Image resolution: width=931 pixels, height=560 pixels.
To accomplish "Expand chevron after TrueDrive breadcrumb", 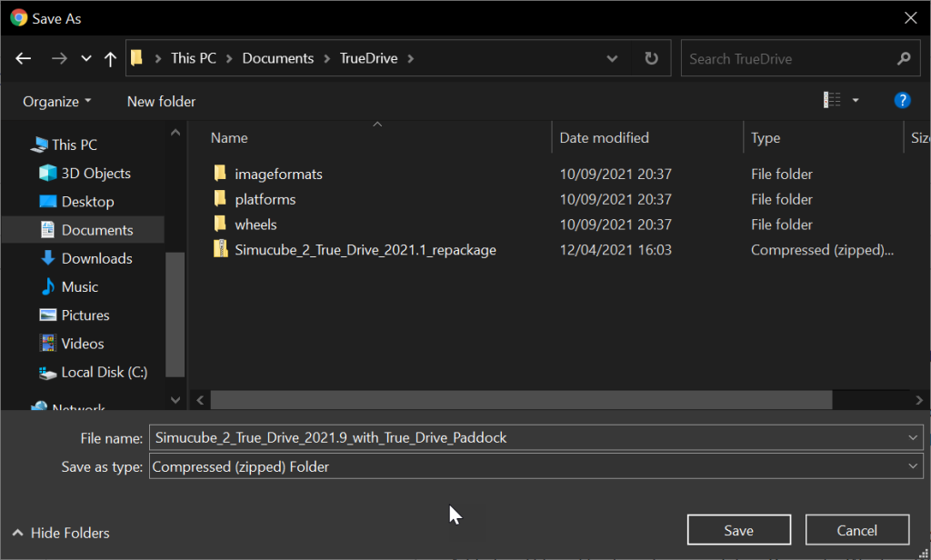I will pyautogui.click(x=410, y=58).
